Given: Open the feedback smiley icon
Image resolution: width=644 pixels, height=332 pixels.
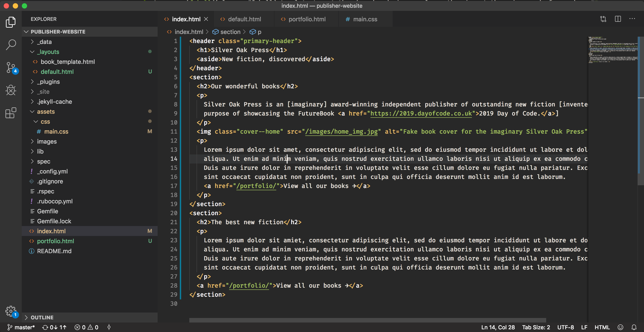Looking at the screenshot, I should tap(620, 327).
